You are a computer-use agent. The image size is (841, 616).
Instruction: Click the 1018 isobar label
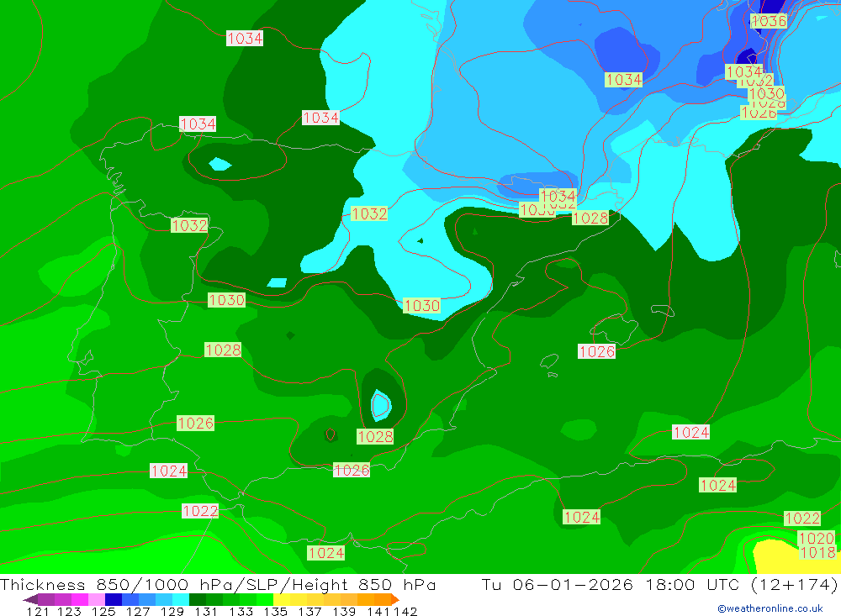pyautogui.click(x=817, y=552)
